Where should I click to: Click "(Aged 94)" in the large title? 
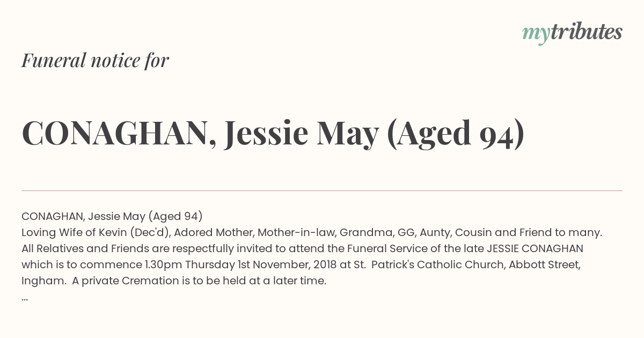455,134
